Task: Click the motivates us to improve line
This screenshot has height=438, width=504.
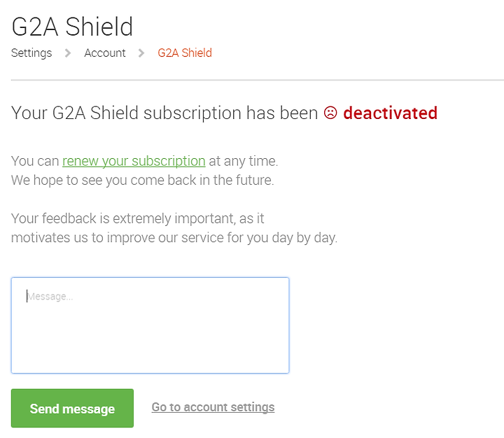Action: 174,238
